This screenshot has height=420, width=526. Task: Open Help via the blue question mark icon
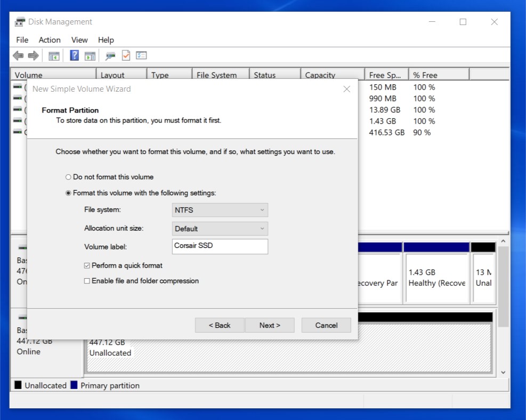75,55
